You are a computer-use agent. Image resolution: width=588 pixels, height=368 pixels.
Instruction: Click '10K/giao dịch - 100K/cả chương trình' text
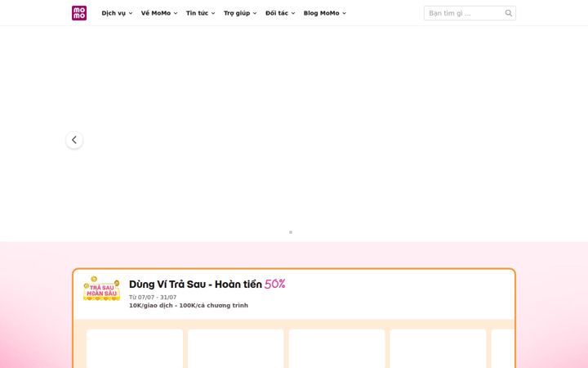tap(189, 305)
